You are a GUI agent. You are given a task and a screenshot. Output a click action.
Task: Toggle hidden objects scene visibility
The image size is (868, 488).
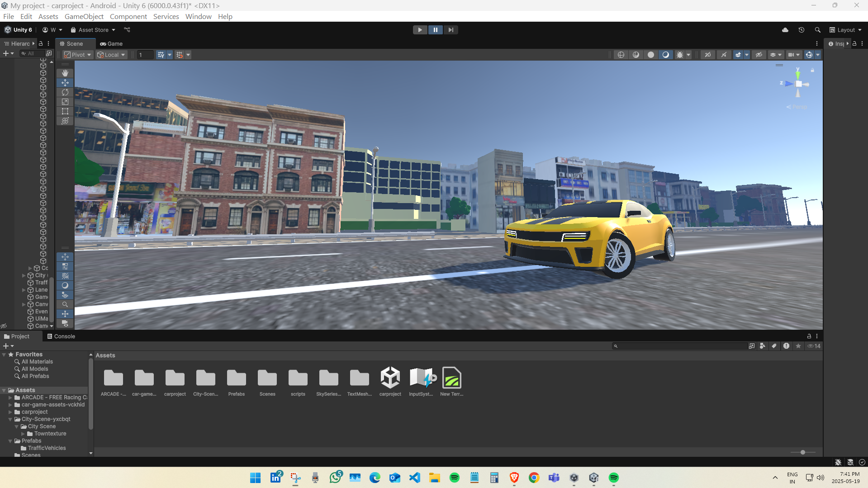coord(759,55)
